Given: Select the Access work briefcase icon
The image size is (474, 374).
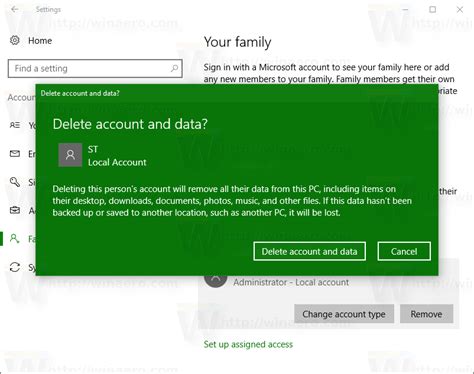Looking at the screenshot, I should click(x=15, y=210).
